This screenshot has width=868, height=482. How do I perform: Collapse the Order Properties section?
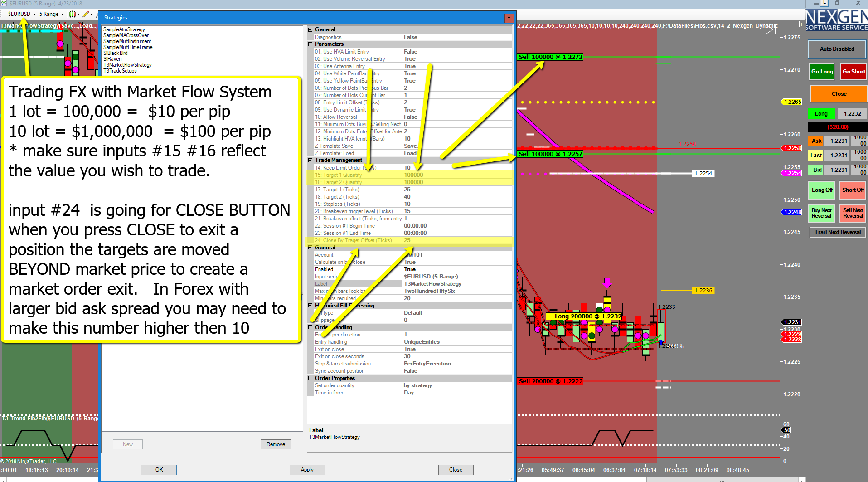pyautogui.click(x=310, y=378)
